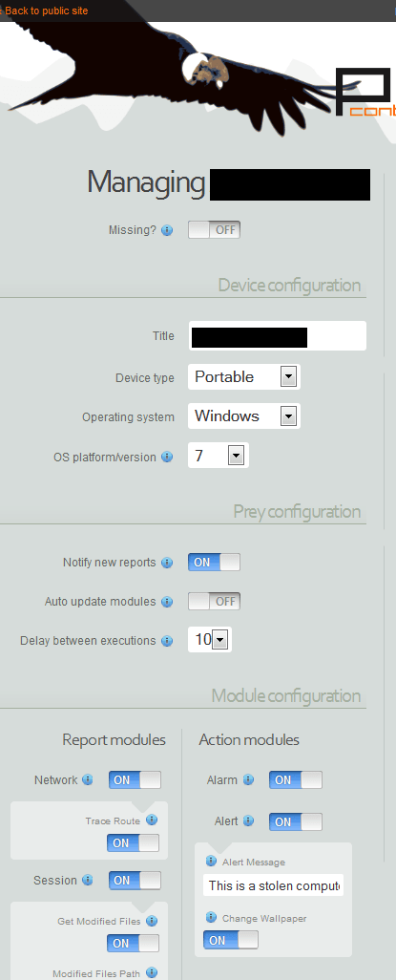Screen dimensions: 396x980
Task: Go back to public site link
Action: [45, 11]
